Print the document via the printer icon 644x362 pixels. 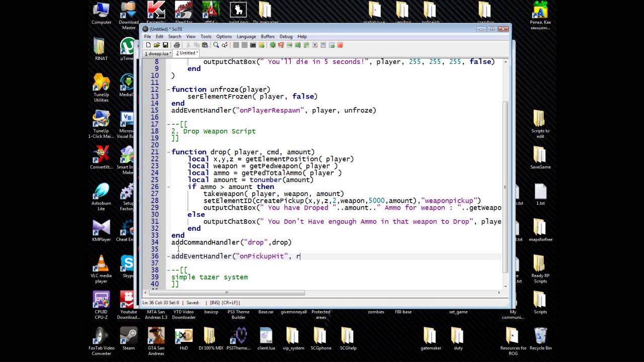pos(177,45)
